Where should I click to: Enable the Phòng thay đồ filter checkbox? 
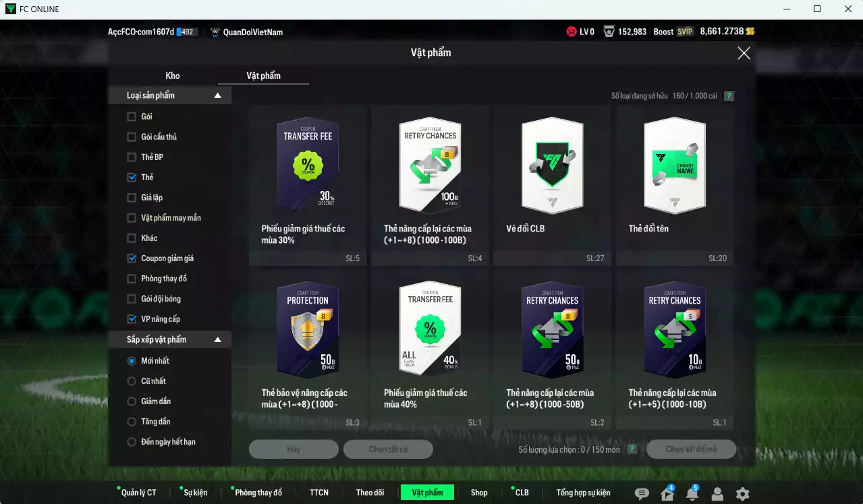(x=132, y=279)
